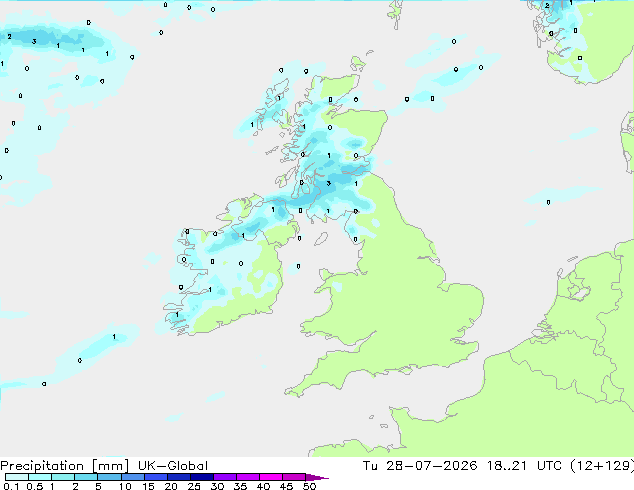Click the Isle of Man outline
This screenshot has width=634, height=490.
pos(321,239)
